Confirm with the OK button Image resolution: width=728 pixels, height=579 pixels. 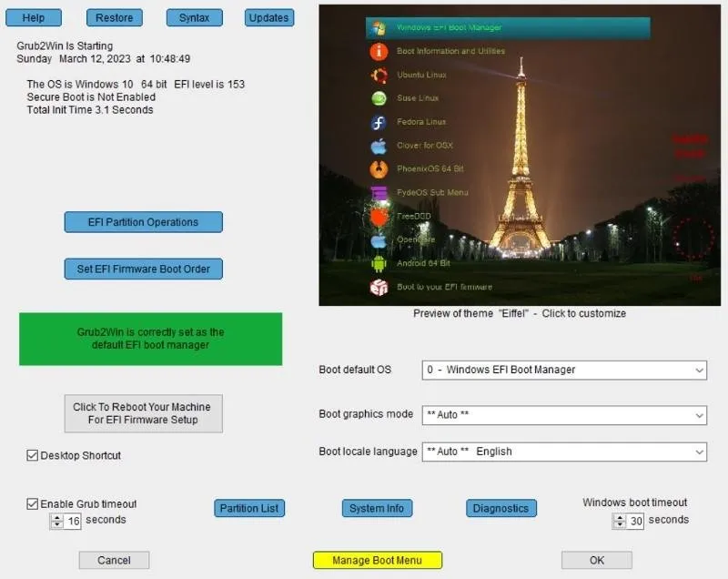[x=597, y=561]
